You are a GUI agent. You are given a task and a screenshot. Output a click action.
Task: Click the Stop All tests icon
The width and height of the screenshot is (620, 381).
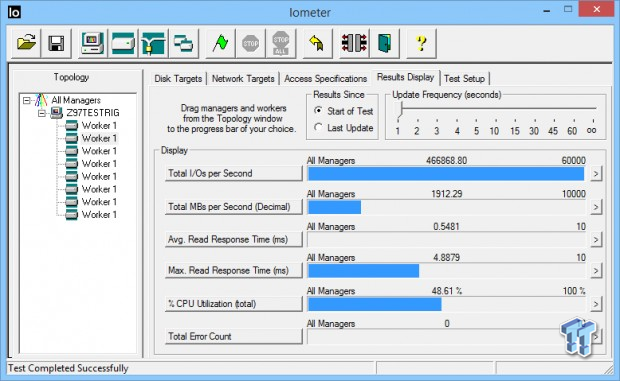(x=281, y=43)
